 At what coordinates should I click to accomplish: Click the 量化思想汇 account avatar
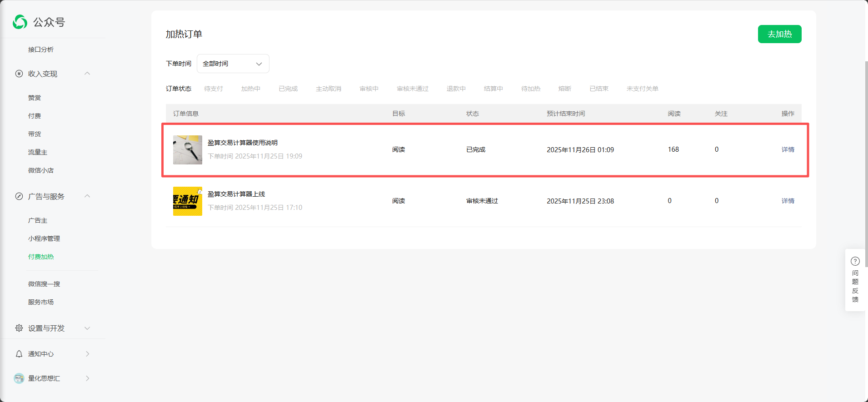click(x=19, y=378)
